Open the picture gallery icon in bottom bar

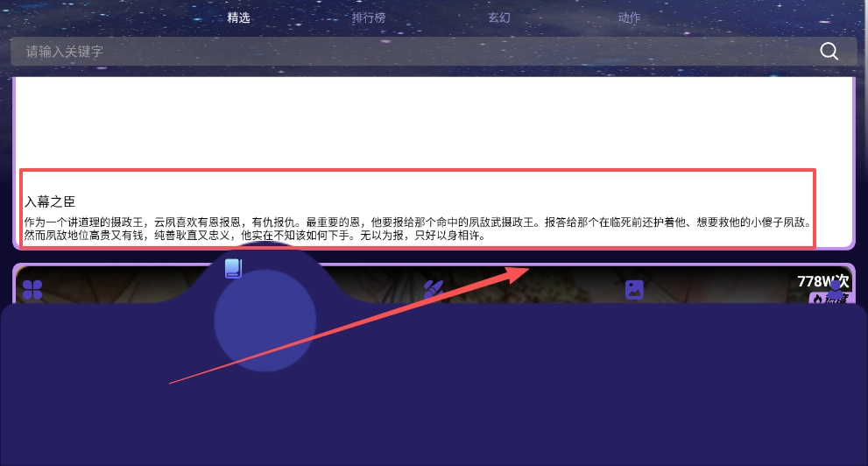tap(634, 290)
